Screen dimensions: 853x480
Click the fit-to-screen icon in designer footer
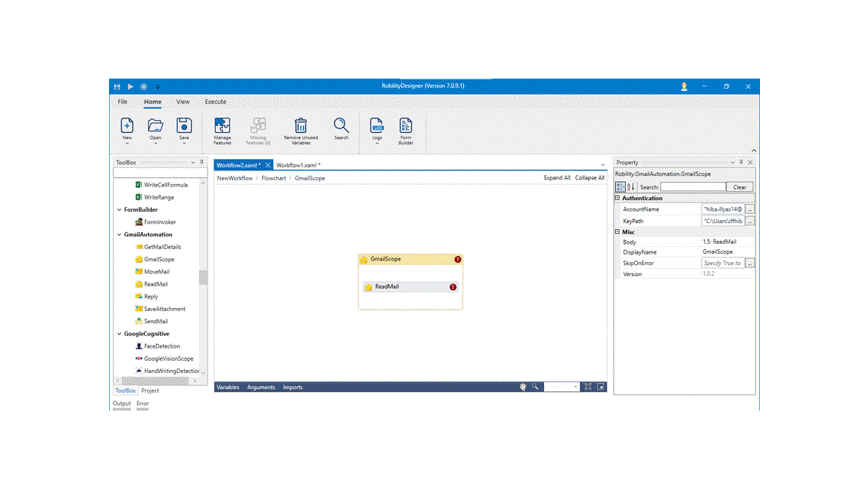[588, 387]
